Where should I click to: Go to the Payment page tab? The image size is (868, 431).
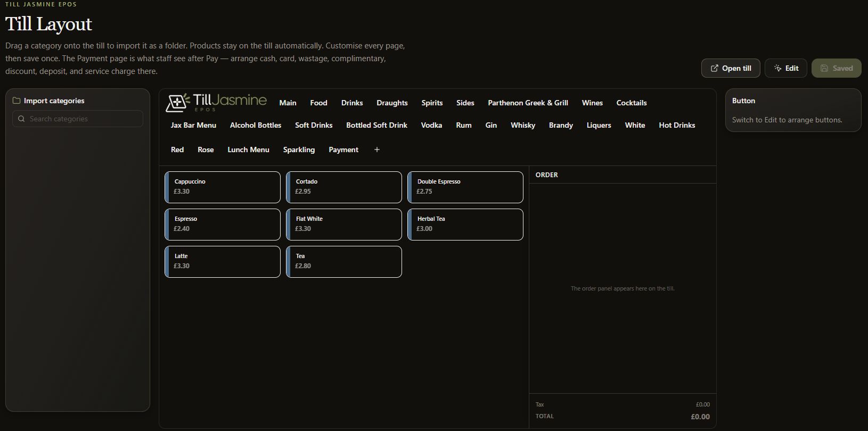pos(343,150)
